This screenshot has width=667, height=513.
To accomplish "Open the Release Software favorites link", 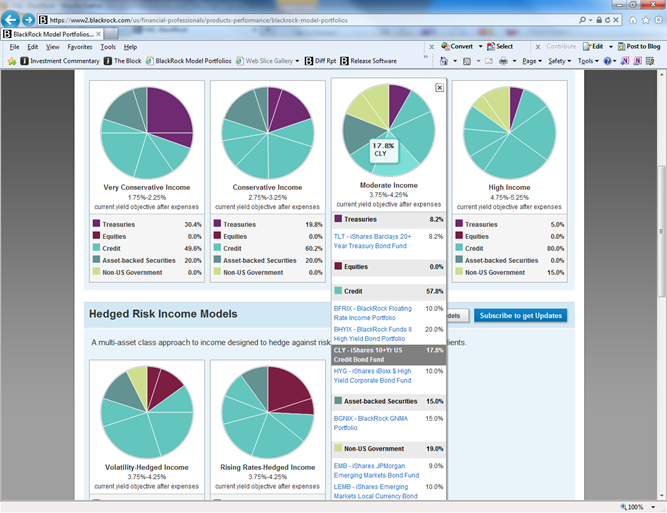I will point(368,61).
